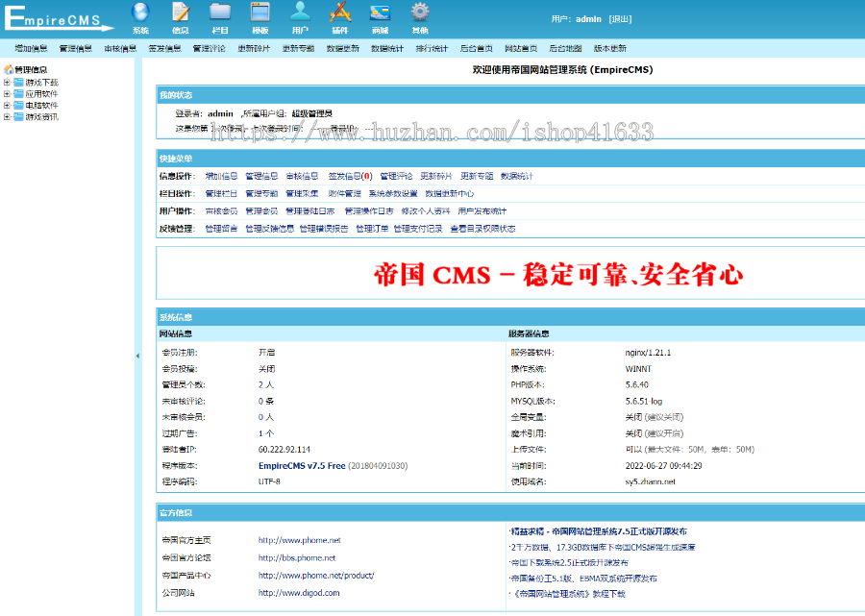The width and height of the screenshot is (865, 616).
Task: Open the 模板 template window icon
Action: [x=259, y=12]
